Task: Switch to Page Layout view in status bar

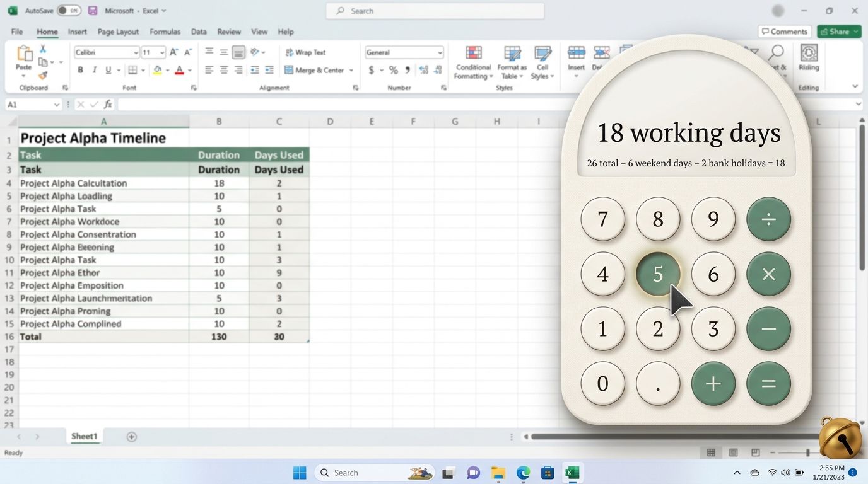Action: click(733, 452)
